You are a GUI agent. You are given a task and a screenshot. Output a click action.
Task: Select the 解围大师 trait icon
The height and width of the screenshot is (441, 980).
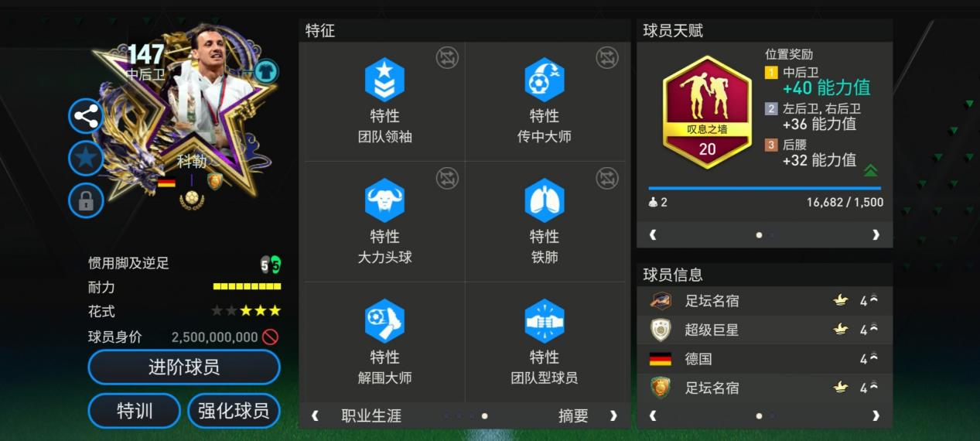(384, 321)
